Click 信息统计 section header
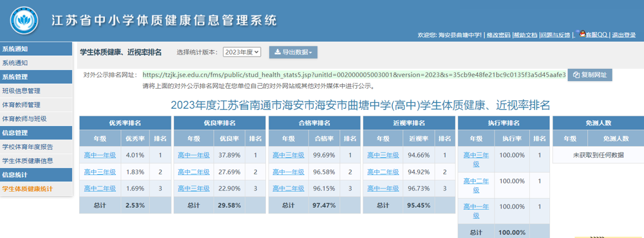The width and height of the screenshot is (644, 238). pyautogui.click(x=36, y=175)
